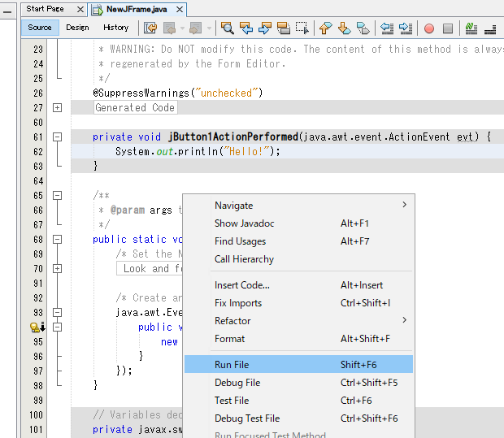This screenshot has height=438, width=504.
Task: Click the folded Look and feel box
Action: click(150, 268)
